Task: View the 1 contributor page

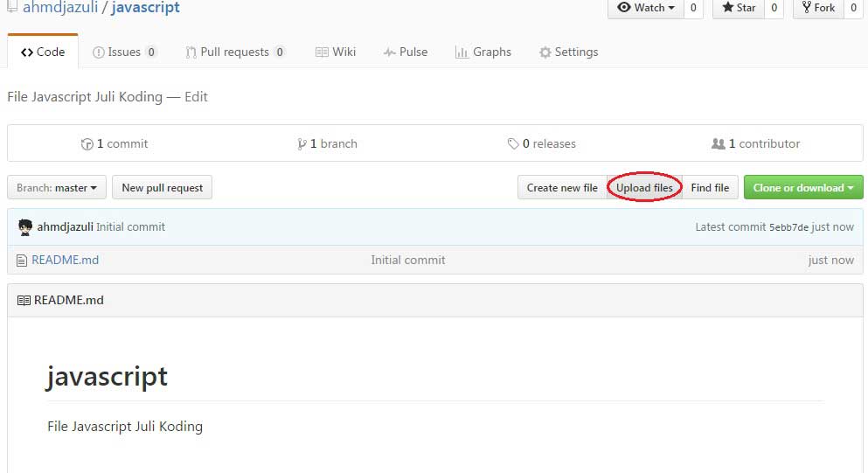Action: pyautogui.click(x=755, y=144)
